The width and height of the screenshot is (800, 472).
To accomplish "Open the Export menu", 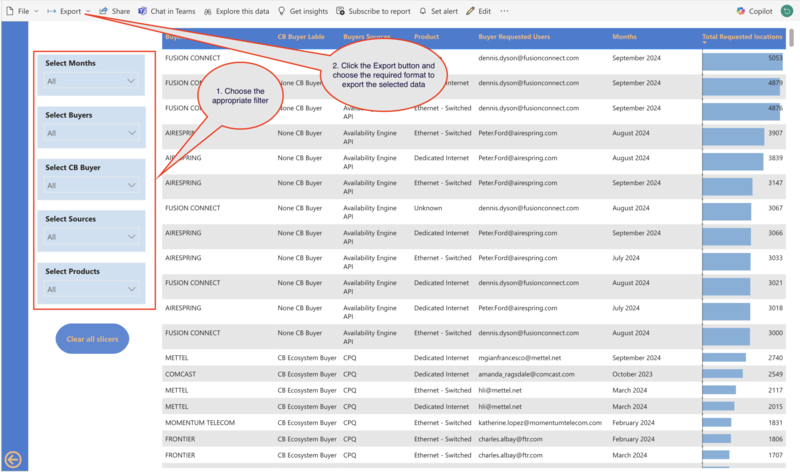I will (69, 11).
